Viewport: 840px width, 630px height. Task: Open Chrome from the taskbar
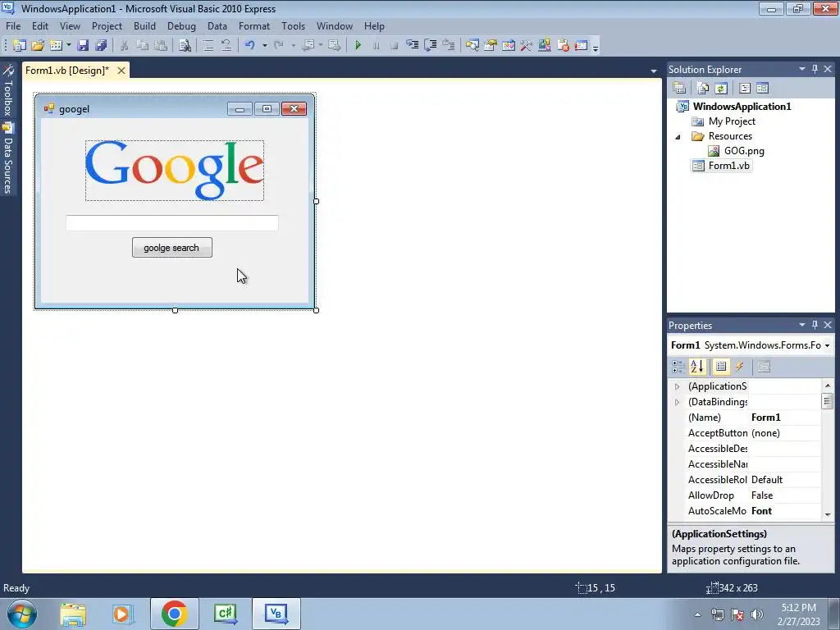click(x=174, y=614)
